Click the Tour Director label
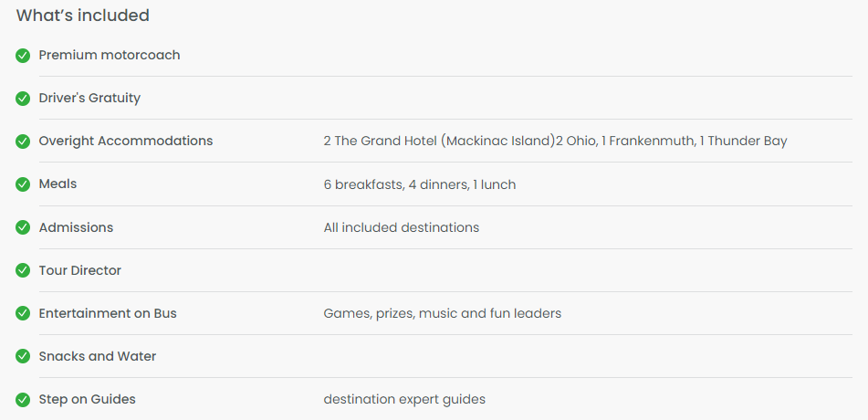 (79, 270)
